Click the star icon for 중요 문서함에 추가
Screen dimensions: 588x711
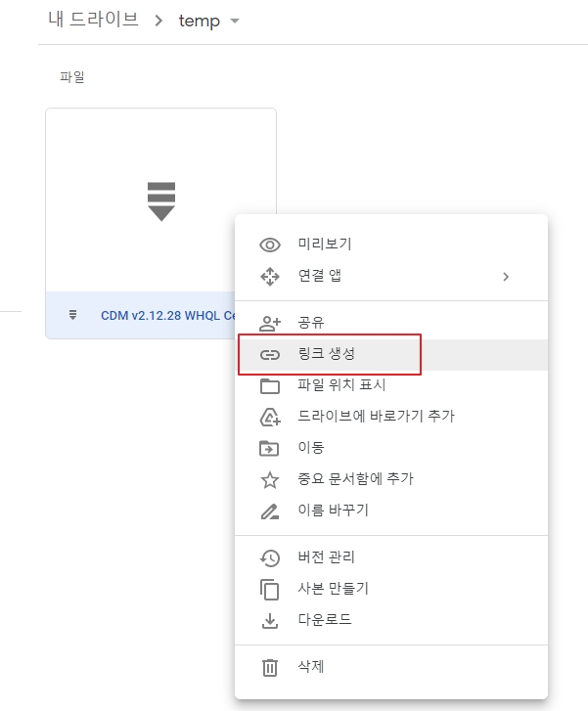click(270, 480)
